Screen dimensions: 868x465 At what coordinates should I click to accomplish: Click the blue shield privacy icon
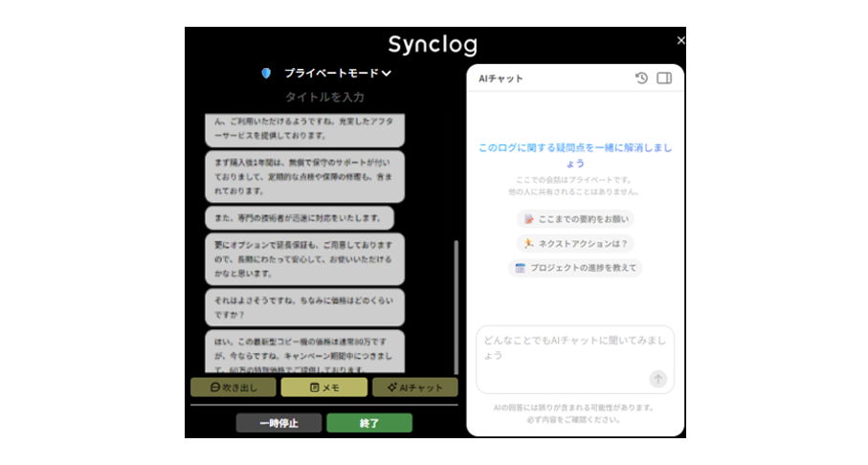click(x=266, y=73)
